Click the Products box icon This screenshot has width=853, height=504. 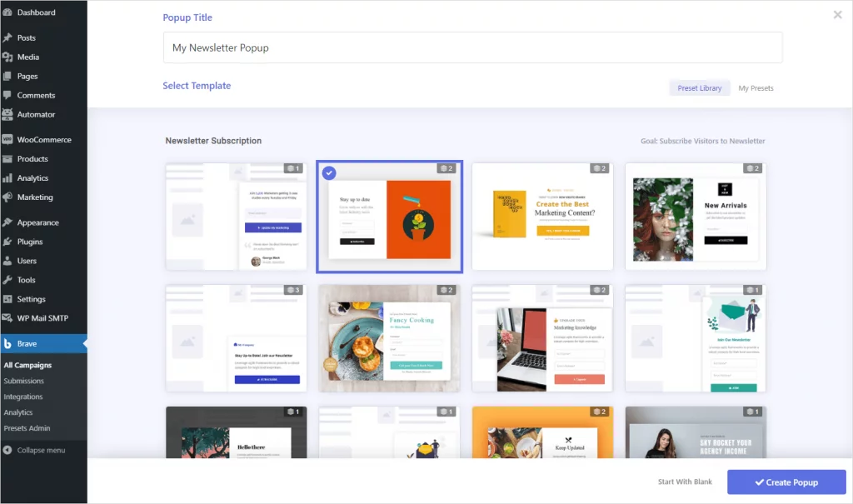(7, 159)
